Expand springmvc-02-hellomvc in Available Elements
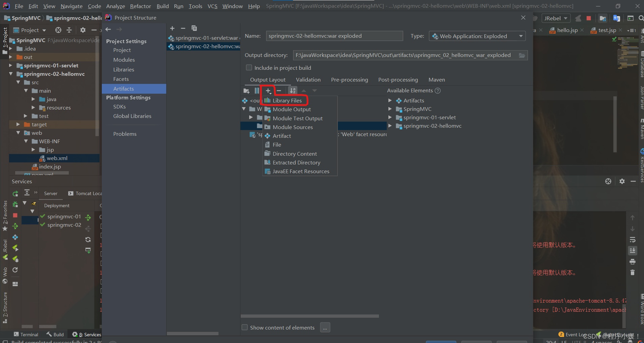Viewport: 644px width, 343px height. (390, 126)
